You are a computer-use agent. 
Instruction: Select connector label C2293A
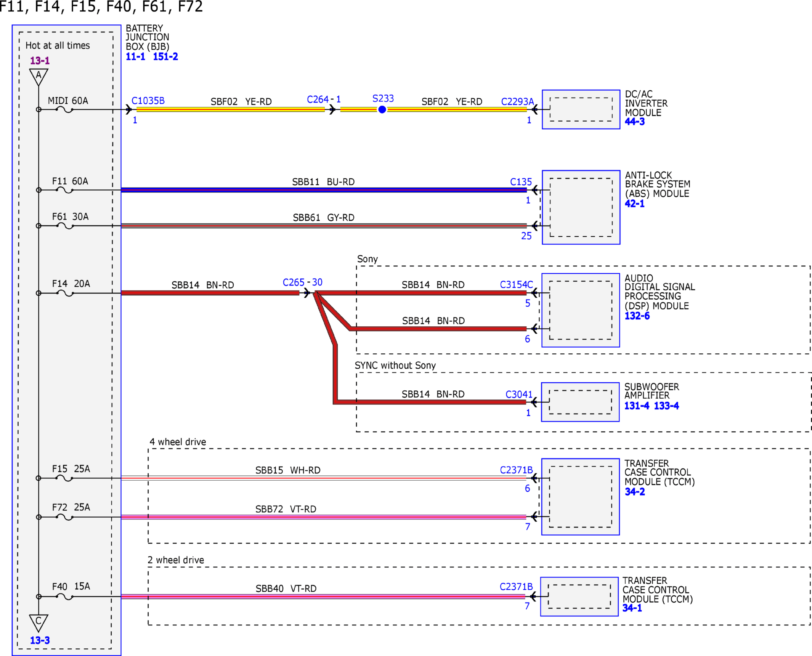click(x=517, y=102)
